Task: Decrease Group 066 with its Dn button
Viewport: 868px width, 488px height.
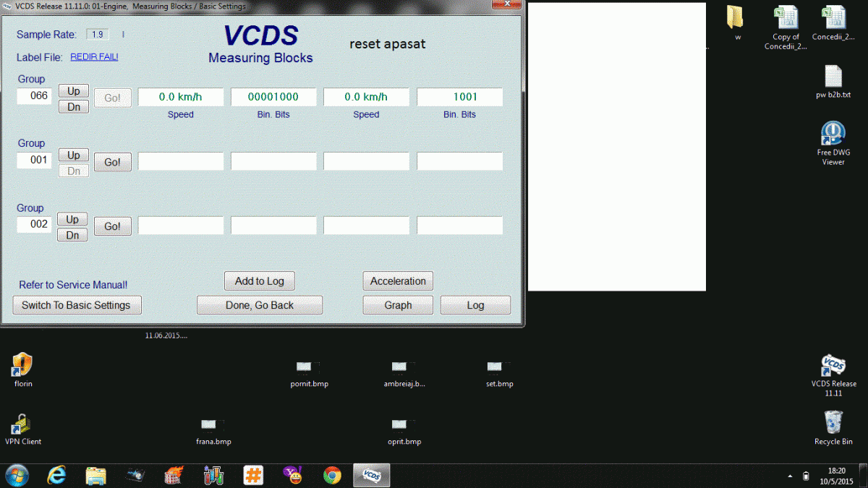Action: pos(74,107)
